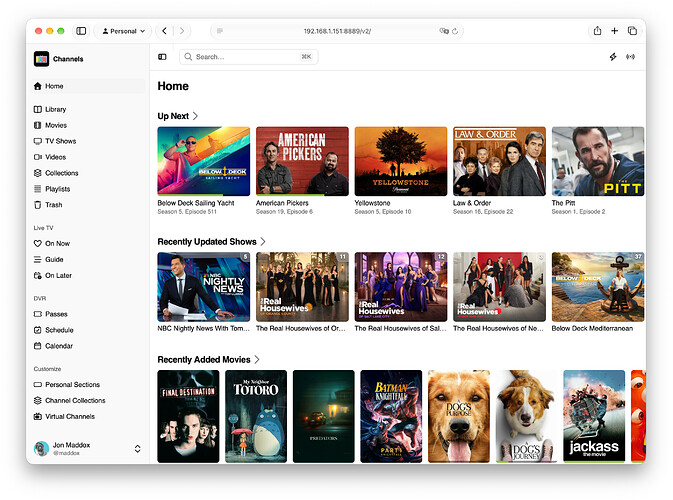Click the Safari Share icon
The image size is (673, 500).
(597, 31)
